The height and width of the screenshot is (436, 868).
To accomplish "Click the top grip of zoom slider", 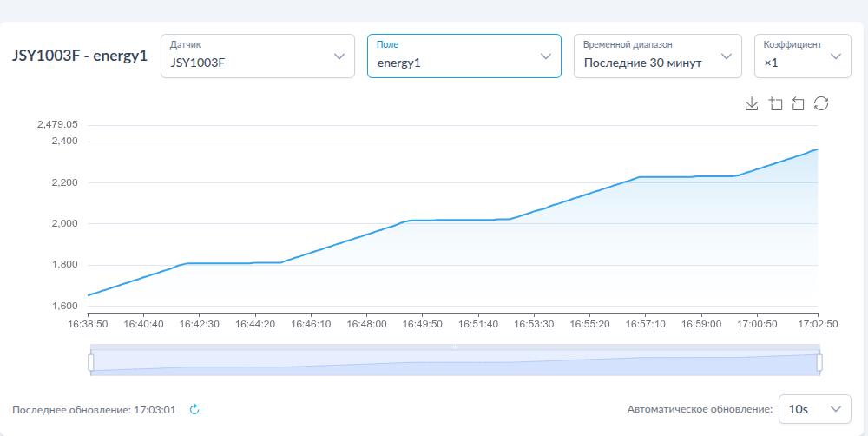I will pyautogui.click(x=455, y=347).
